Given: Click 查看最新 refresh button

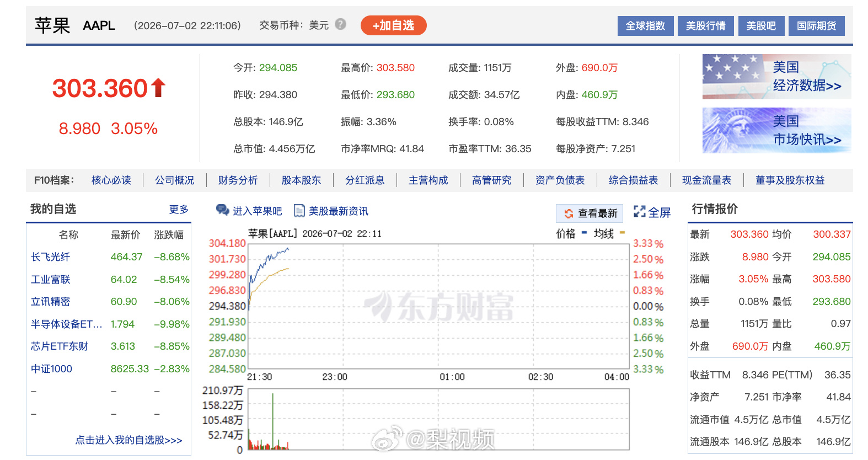Looking at the screenshot, I should coord(590,213).
